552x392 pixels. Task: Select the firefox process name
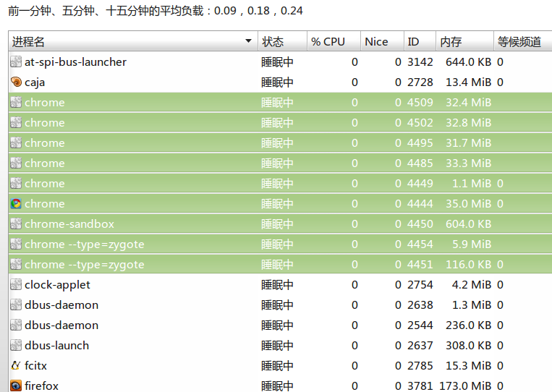coord(41,385)
